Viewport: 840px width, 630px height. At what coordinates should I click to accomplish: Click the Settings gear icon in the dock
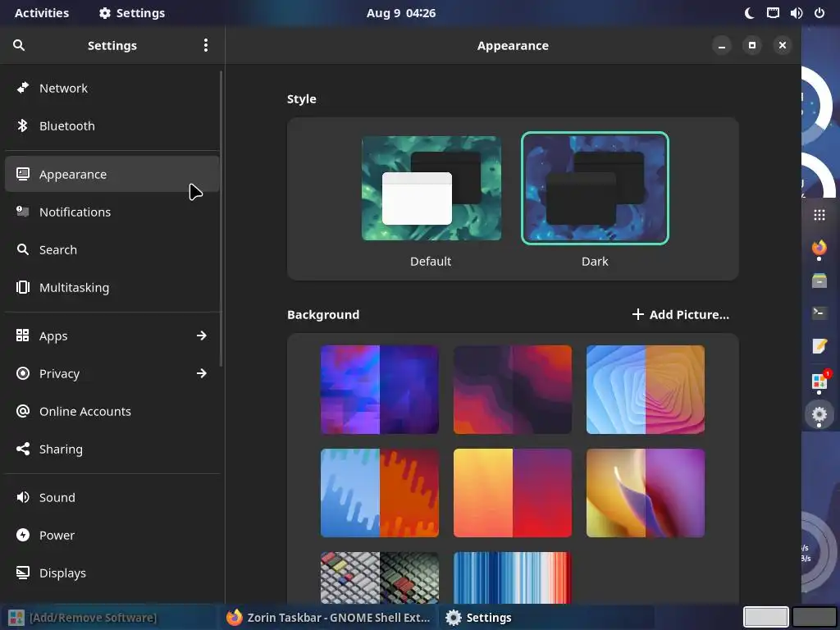819,414
